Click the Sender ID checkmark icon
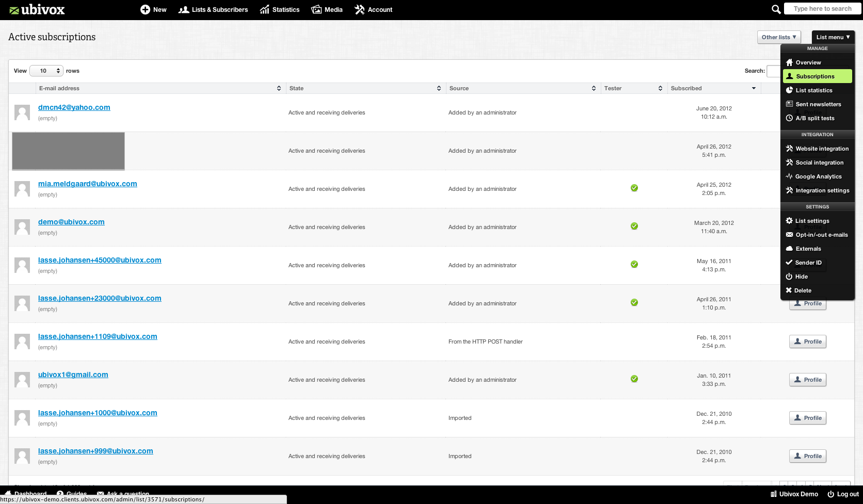This screenshot has height=504, width=863. (789, 263)
